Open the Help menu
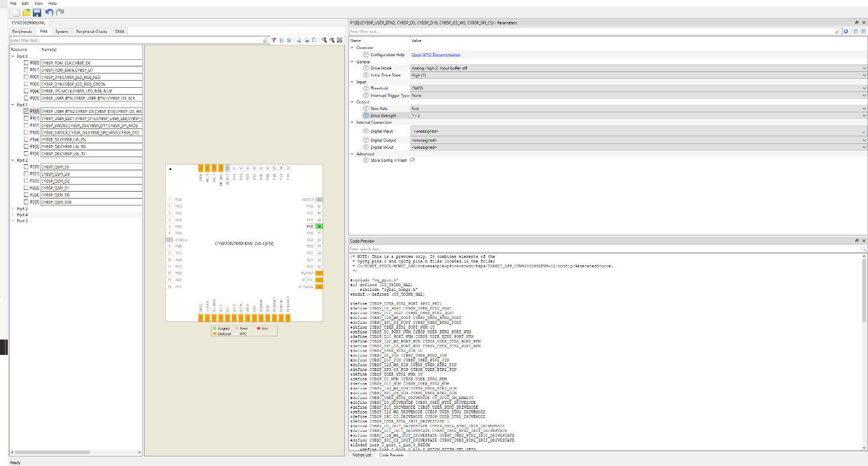 click(x=53, y=3)
